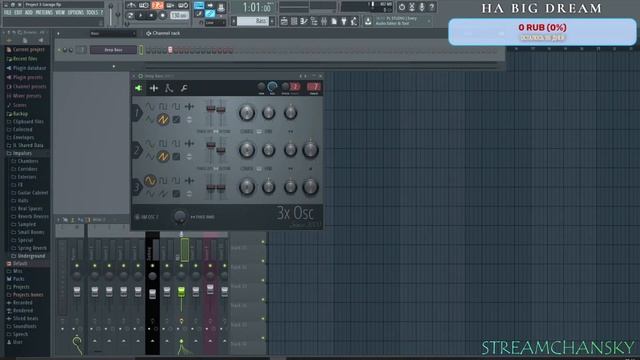
Task: Open the Sliced beats folder
Action: pyautogui.click(x=22, y=318)
